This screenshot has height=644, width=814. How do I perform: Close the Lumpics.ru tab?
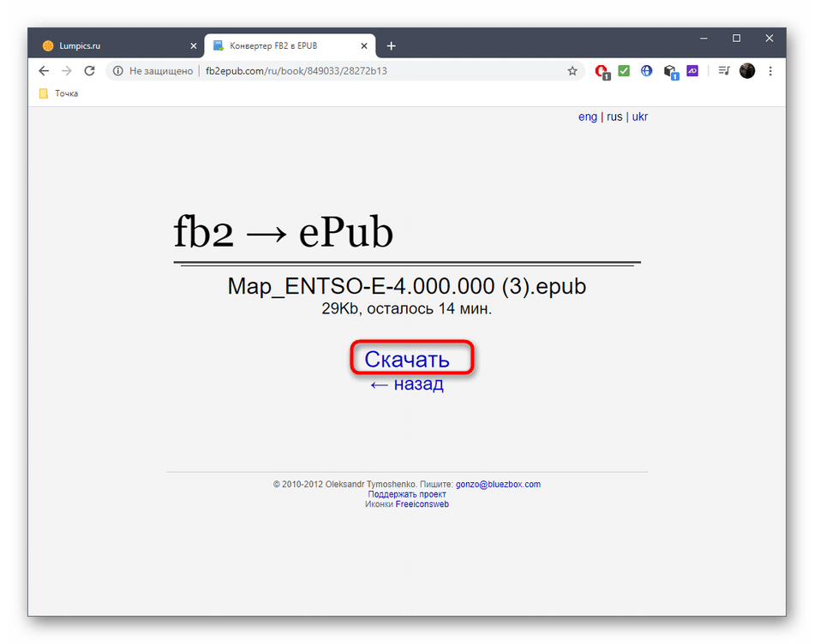tap(194, 46)
